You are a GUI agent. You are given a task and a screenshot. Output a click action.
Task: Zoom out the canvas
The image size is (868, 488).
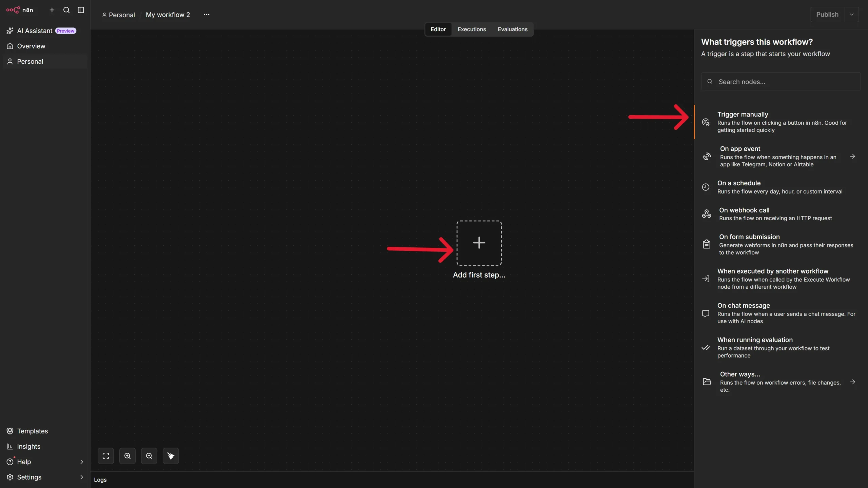coord(149,456)
